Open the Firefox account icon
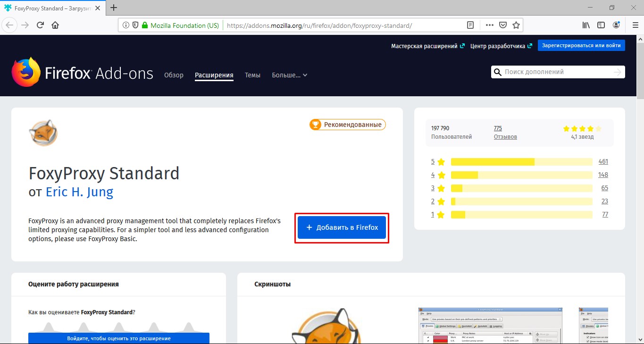This screenshot has height=344, width=644. (617, 25)
